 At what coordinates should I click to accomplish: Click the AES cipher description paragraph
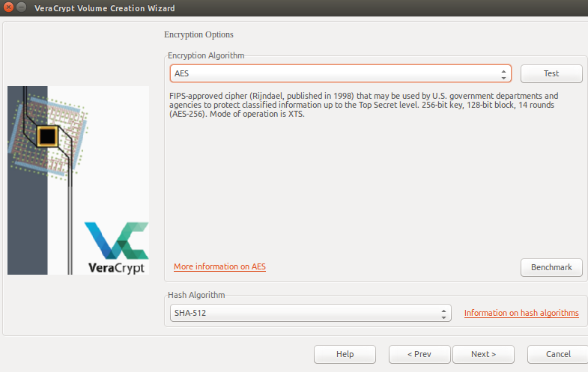[363, 105]
